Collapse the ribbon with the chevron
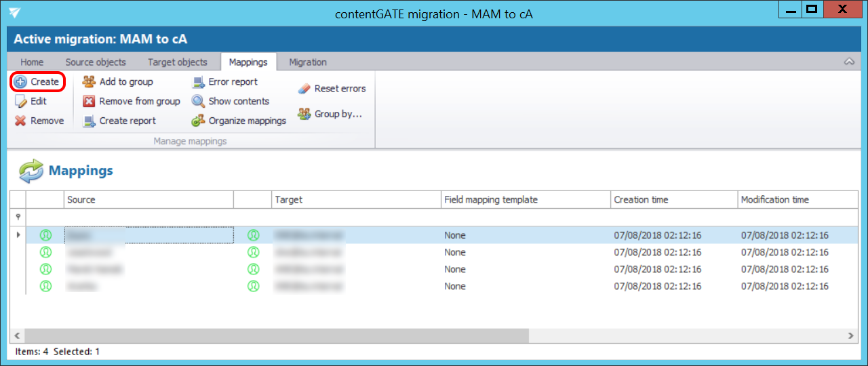Screen dimensions: 868x366 click(x=849, y=62)
